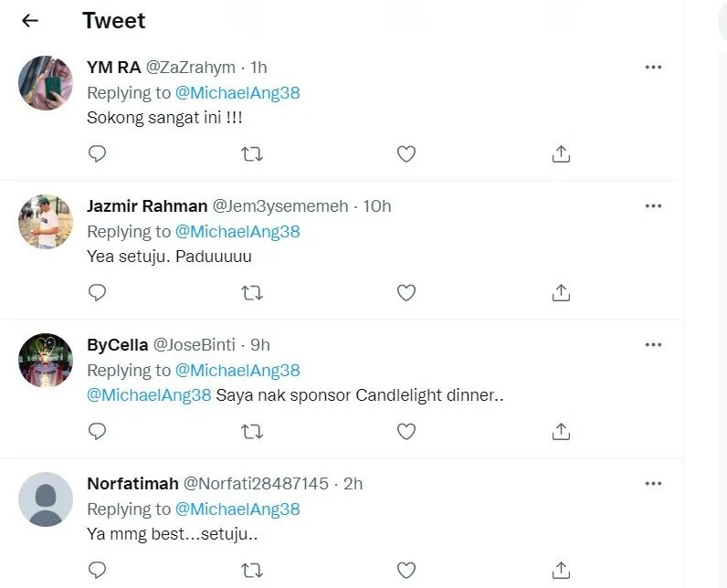
Task: Like Jazmir Rahman's tweet
Action: pyautogui.click(x=406, y=293)
